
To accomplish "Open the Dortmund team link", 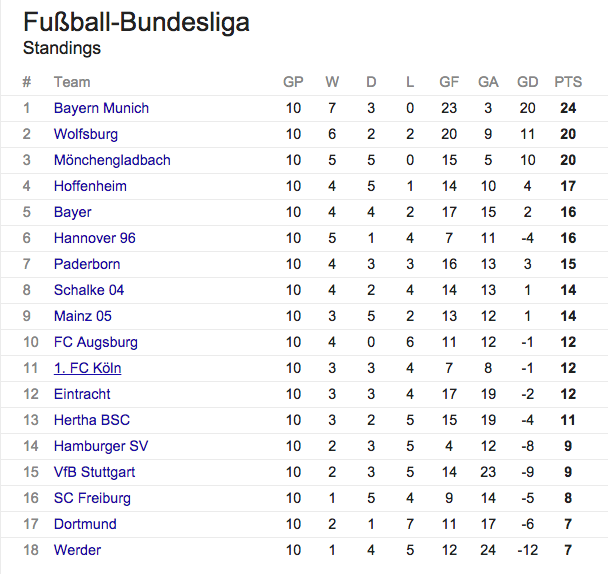I will click(x=85, y=524).
